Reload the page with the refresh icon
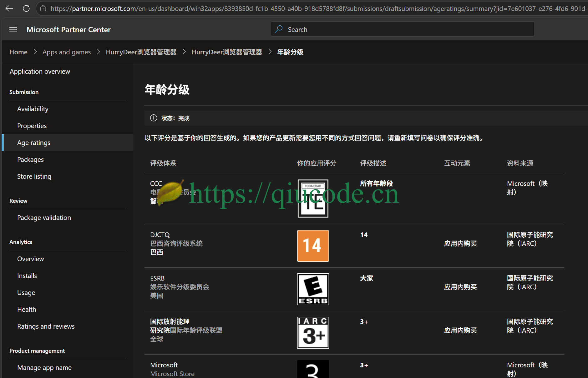The height and width of the screenshot is (378, 588). (26, 8)
